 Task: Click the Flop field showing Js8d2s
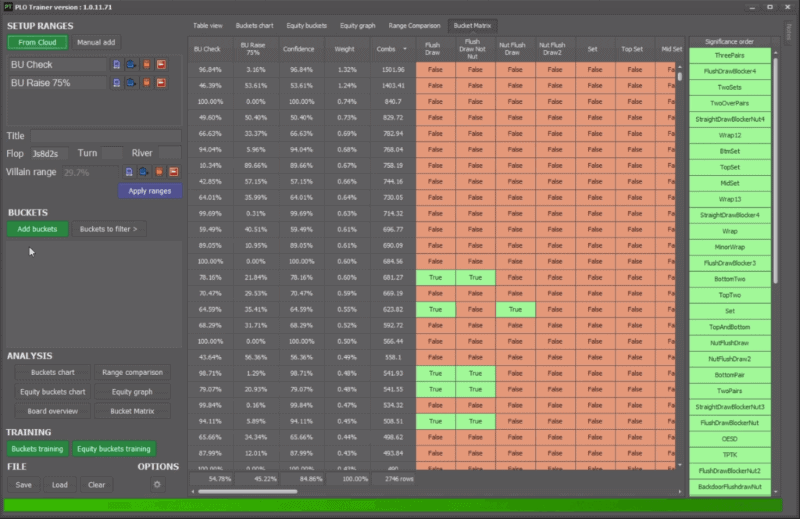point(49,153)
